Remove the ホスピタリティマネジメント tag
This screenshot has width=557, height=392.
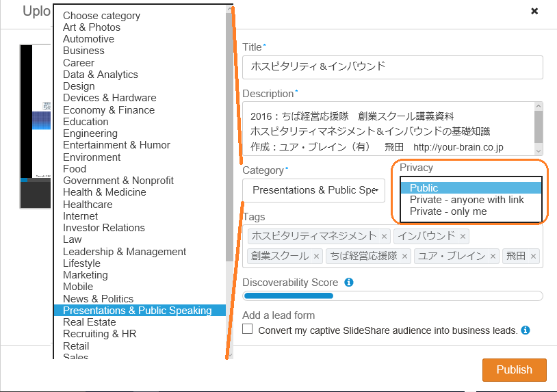point(385,236)
